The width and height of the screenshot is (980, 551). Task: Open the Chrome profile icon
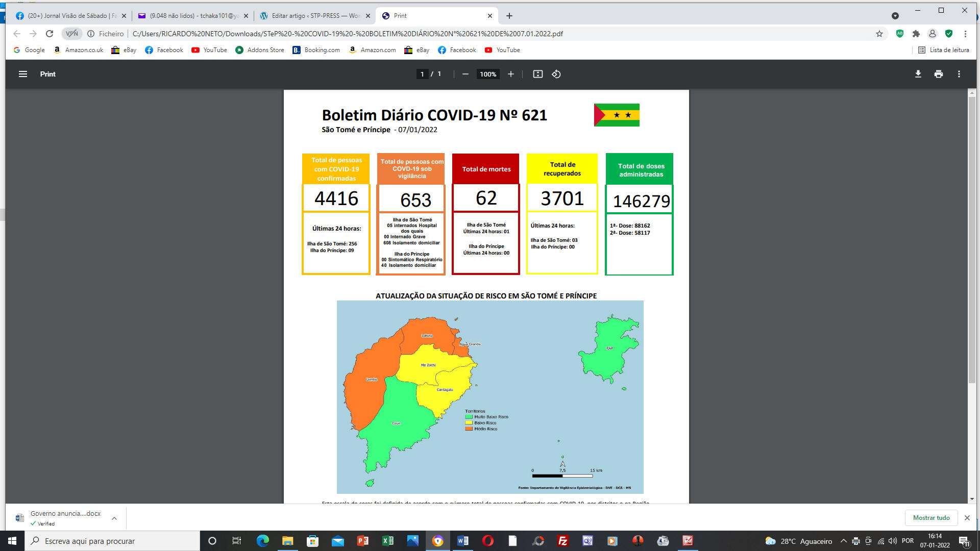point(932,34)
